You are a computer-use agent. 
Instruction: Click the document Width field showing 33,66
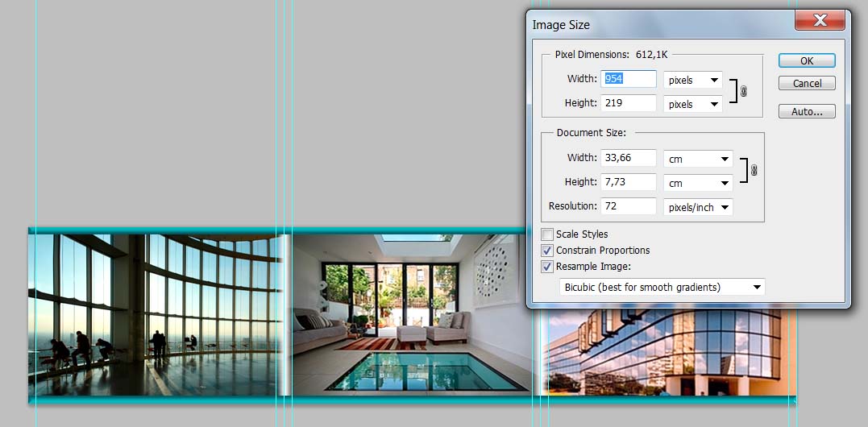pos(629,158)
